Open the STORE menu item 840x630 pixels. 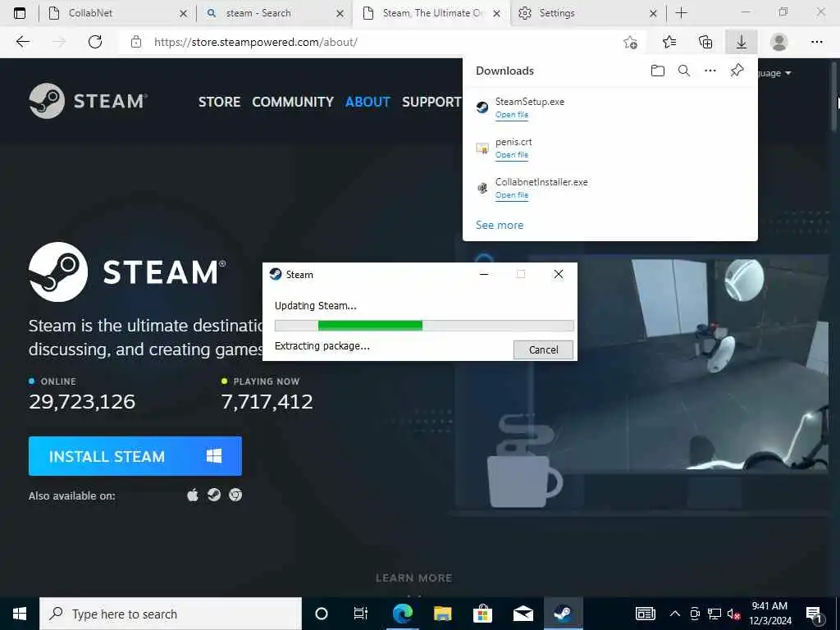click(x=219, y=102)
